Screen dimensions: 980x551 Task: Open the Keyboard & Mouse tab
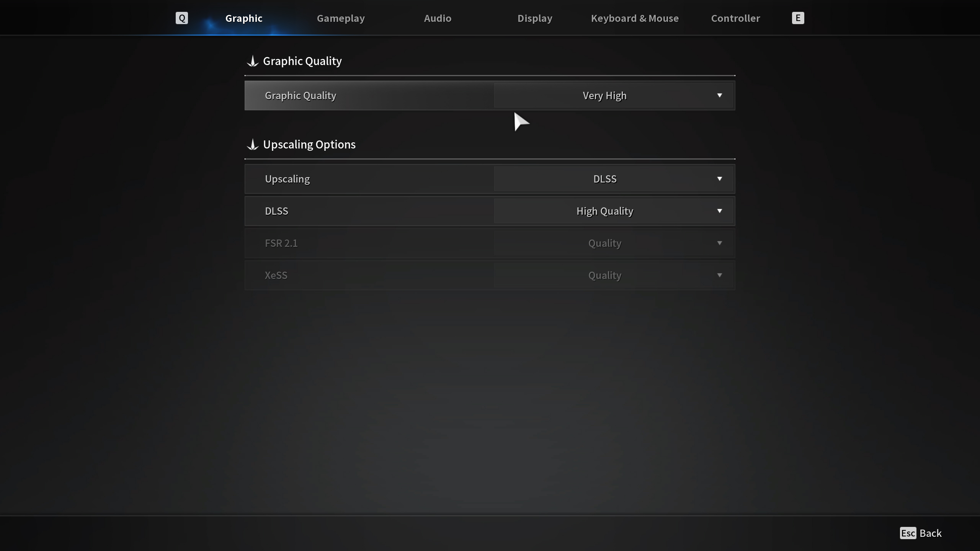pos(635,18)
